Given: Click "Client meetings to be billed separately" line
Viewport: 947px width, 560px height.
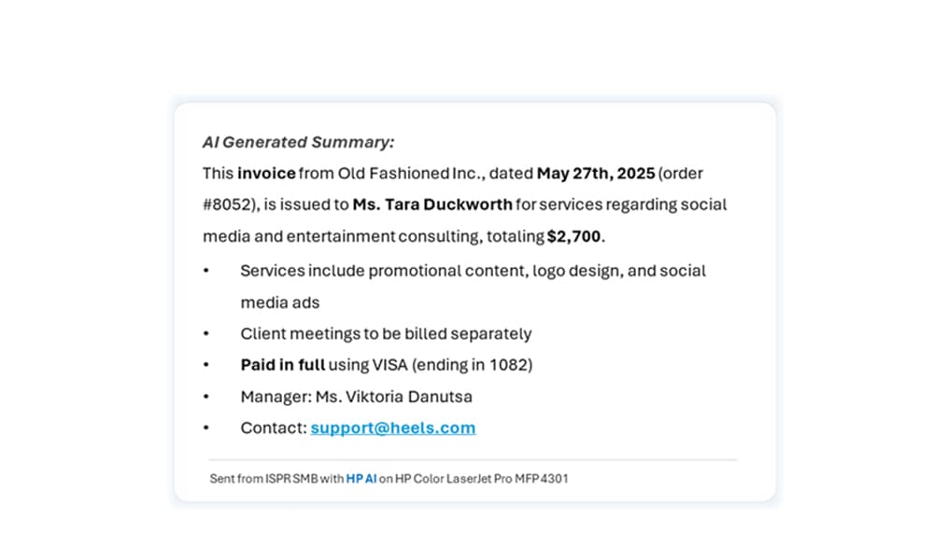Looking at the screenshot, I should click(x=386, y=334).
